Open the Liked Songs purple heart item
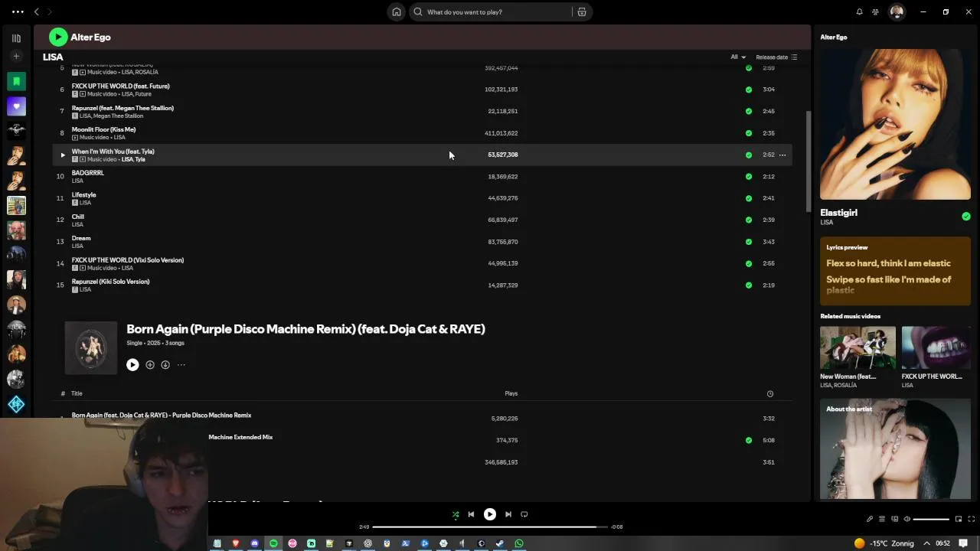The height and width of the screenshot is (551, 980). (16, 106)
